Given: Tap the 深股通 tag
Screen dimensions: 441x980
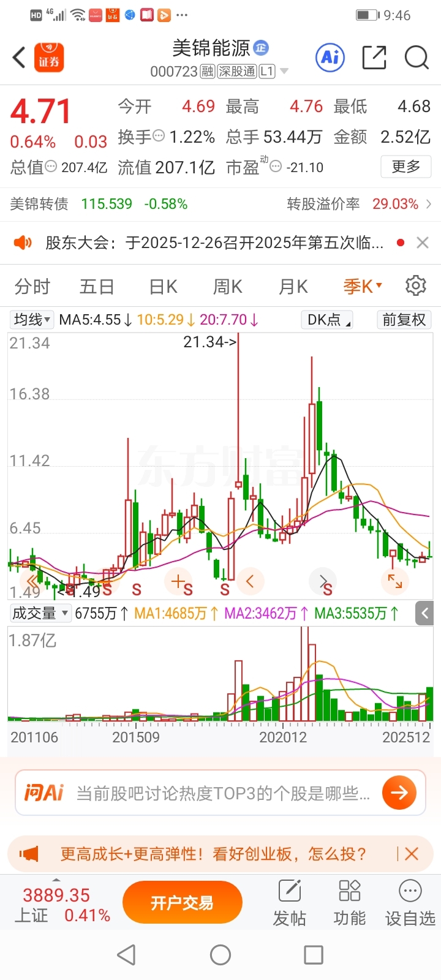Looking at the screenshot, I should pyautogui.click(x=237, y=72).
